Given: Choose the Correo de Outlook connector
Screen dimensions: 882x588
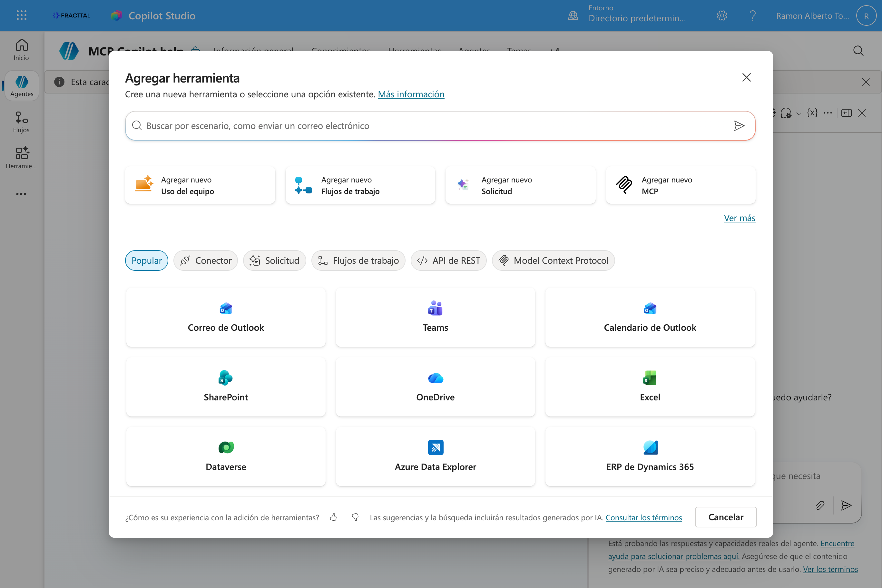Looking at the screenshot, I should coord(226,317).
